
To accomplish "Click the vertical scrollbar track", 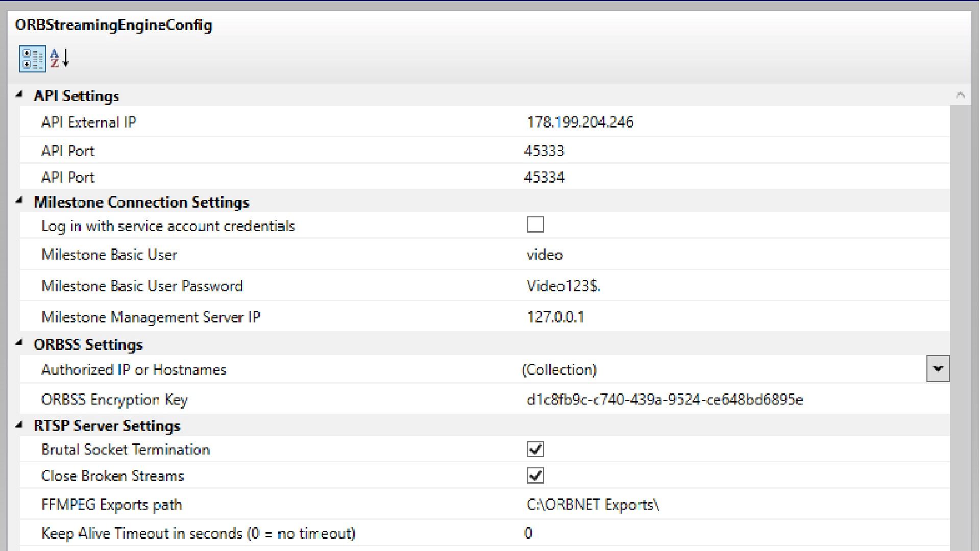I will [x=961, y=329].
